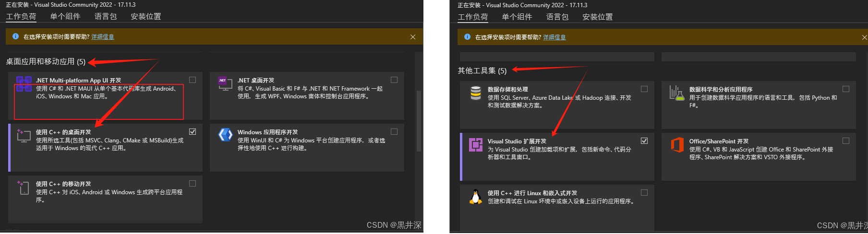
Task: Dismiss help banner in right window
Action: (864, 37)
